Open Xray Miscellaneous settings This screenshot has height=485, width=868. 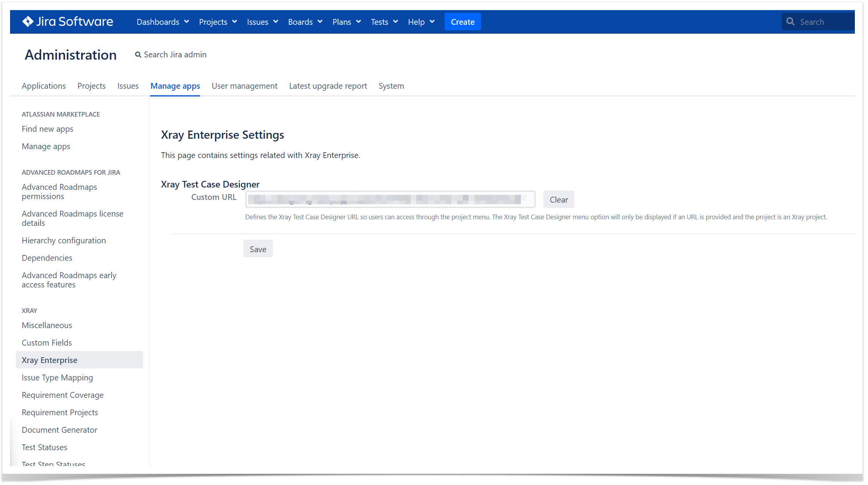coord(47,325)
